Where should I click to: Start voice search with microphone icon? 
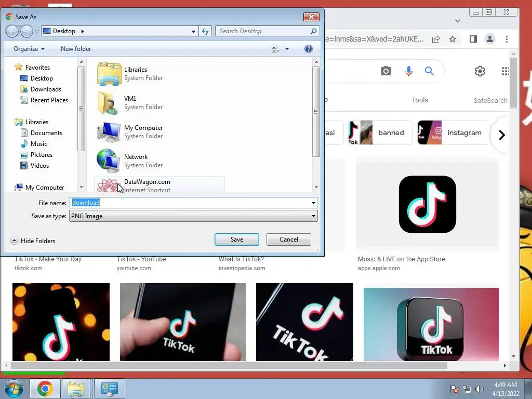coord(409,71)
